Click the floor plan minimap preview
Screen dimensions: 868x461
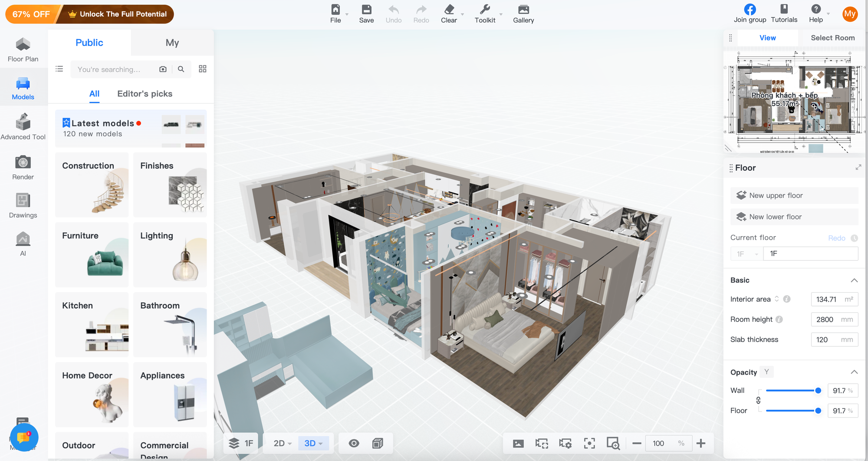click(x=794, y=102)
